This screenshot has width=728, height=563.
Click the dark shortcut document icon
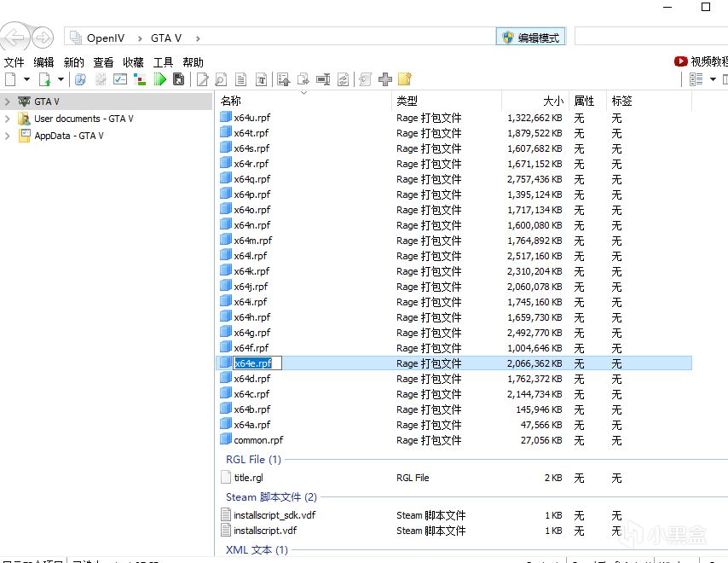coord(178,79)
